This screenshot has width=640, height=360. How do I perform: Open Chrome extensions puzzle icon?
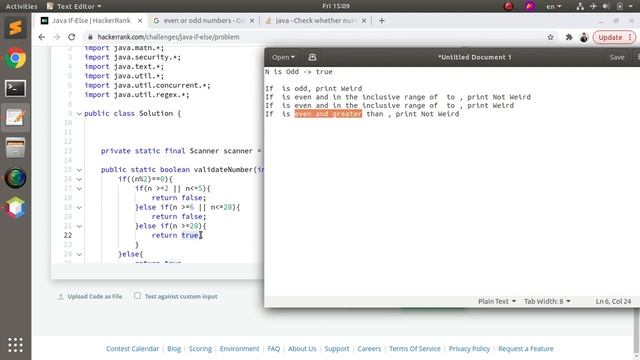click(569, 37)
